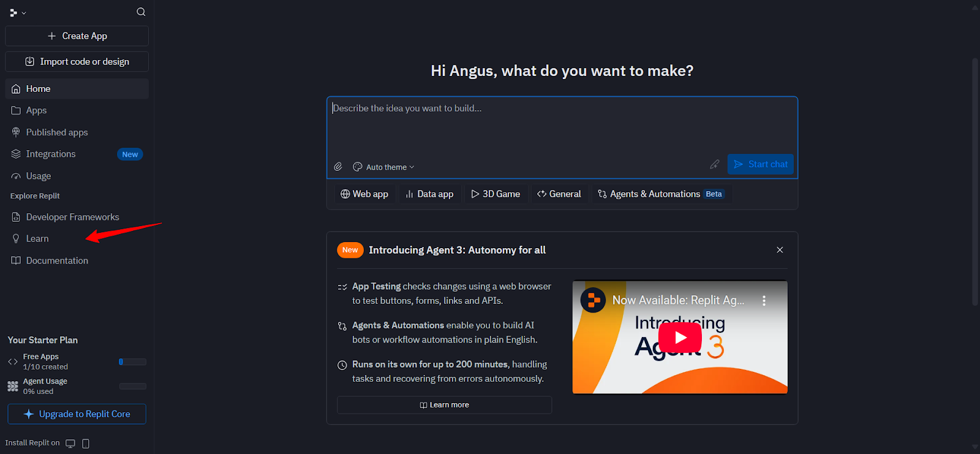
Task: Open Developer Frameworks in the sidebar
Action: [77, 217]
